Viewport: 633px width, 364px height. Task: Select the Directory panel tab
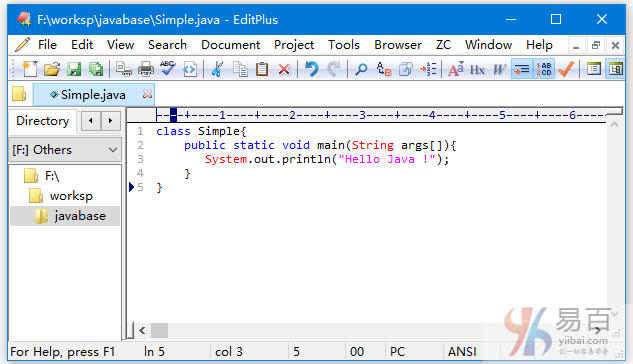[42, 121]
